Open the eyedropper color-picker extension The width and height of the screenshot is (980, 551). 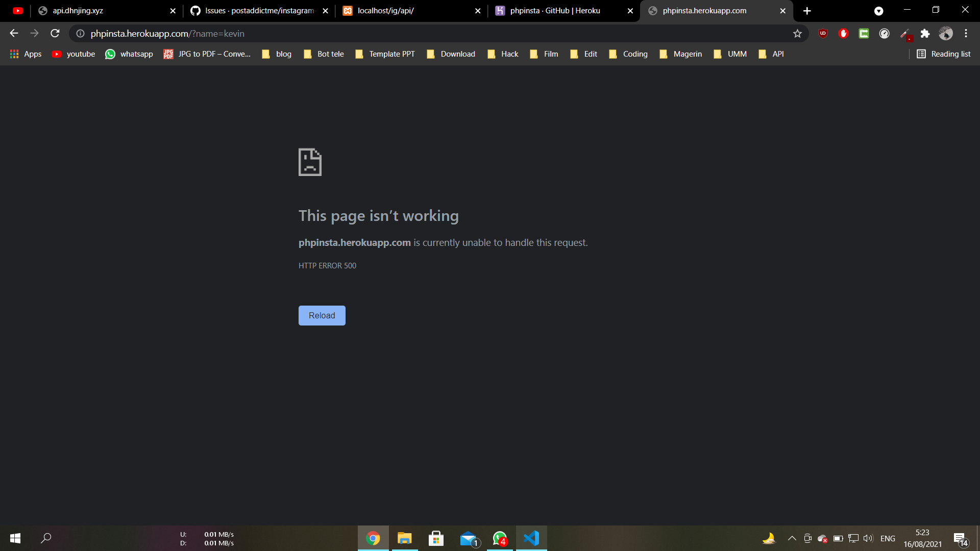[905, 34]
